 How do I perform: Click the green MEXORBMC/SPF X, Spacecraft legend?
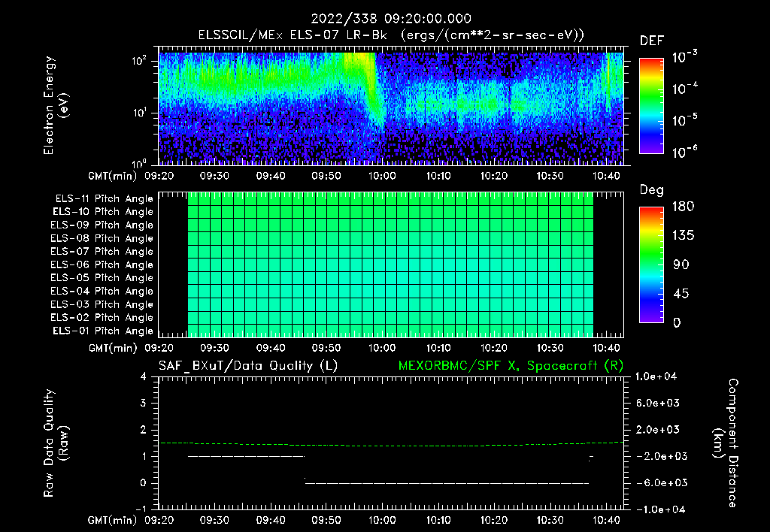[x=511, y=366]
